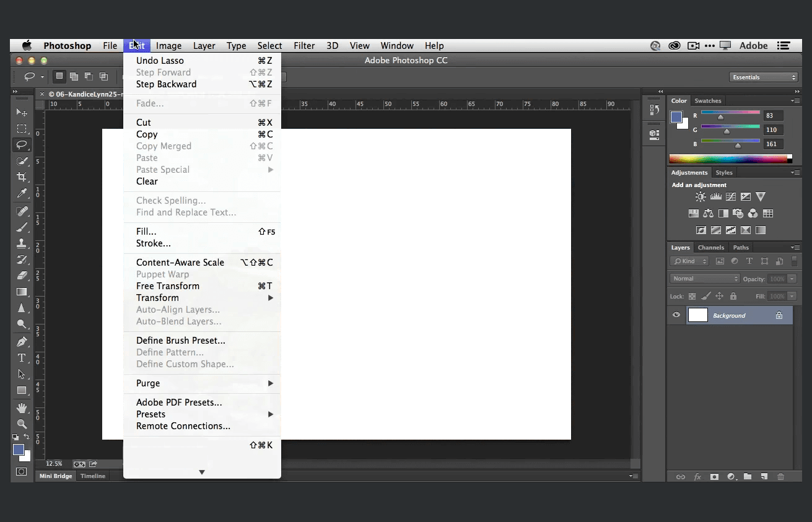812x522 pixels.
Task: Create a new layer group folder
Action: coord(748,477)
